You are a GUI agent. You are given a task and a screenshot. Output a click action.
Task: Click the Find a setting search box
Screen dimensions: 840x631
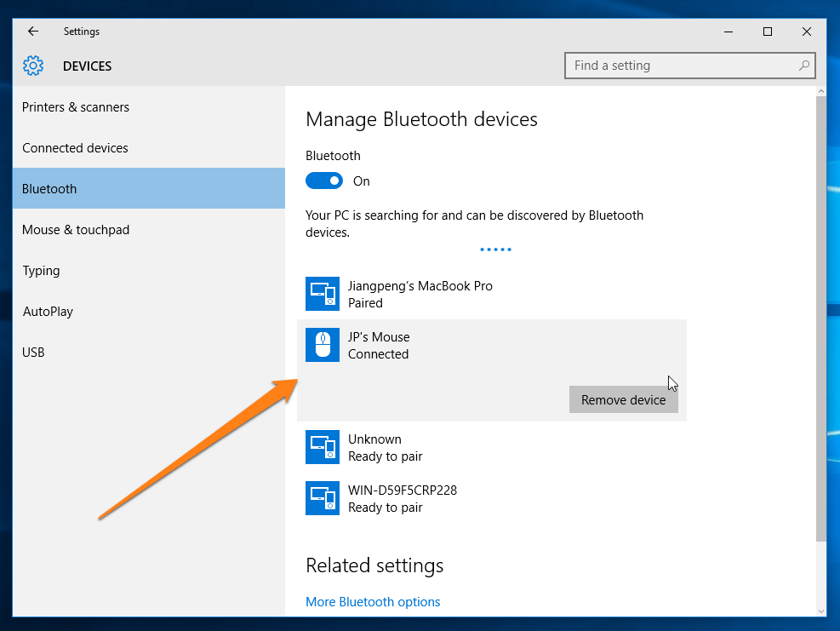(690, 66)
